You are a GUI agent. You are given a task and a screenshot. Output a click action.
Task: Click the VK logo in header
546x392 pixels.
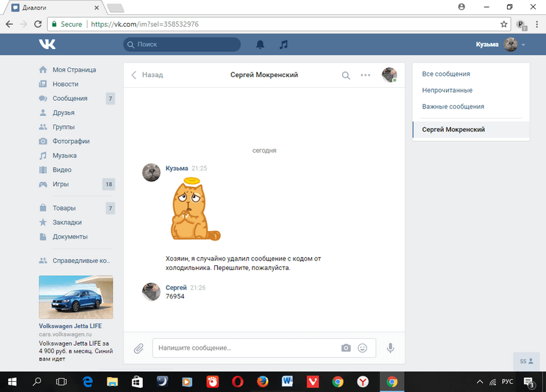coord(47,44)
